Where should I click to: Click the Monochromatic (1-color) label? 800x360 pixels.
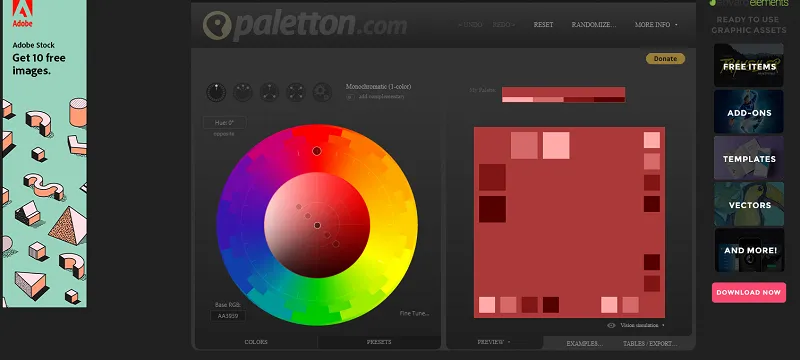point(378,87)
